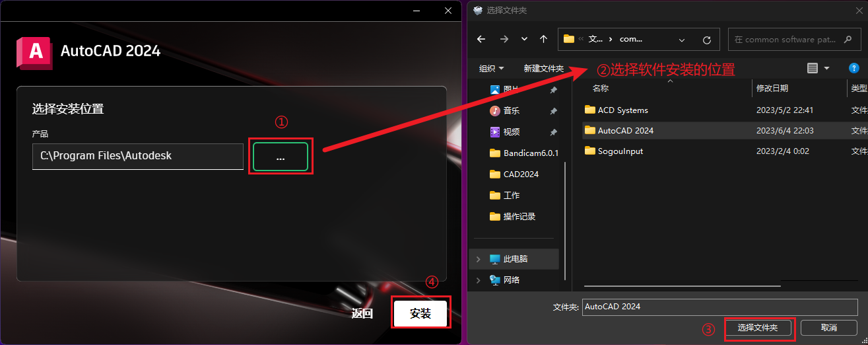Click the 文件夹 name field with AutoCAD 2024

[720, 307]
